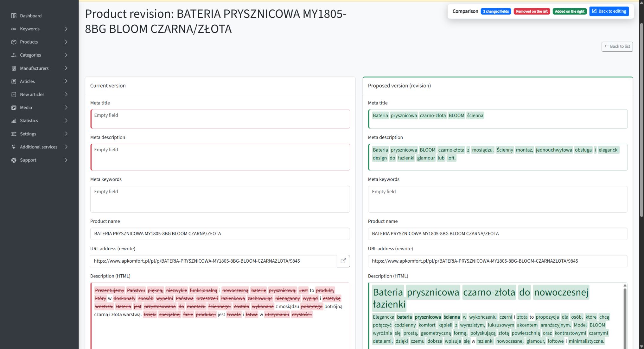
Task: Click the Dashboard sidebar icon
Action: 14,16
